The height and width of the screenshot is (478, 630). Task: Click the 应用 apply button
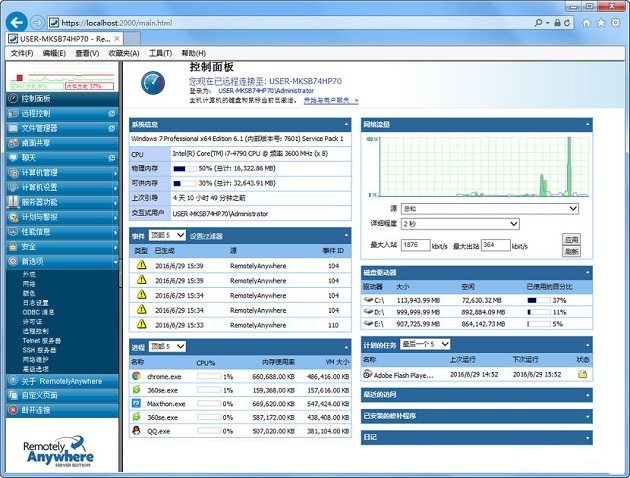point(571,240)
